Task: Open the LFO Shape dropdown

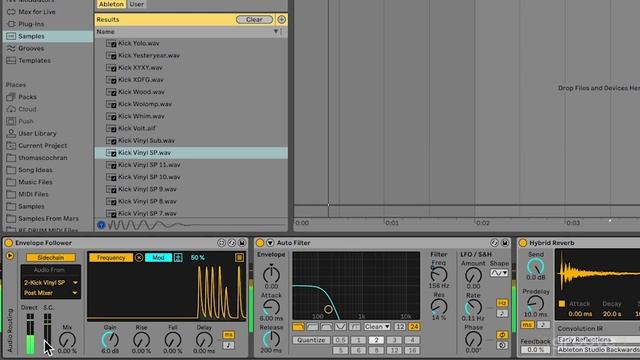Action: (499, 273)
